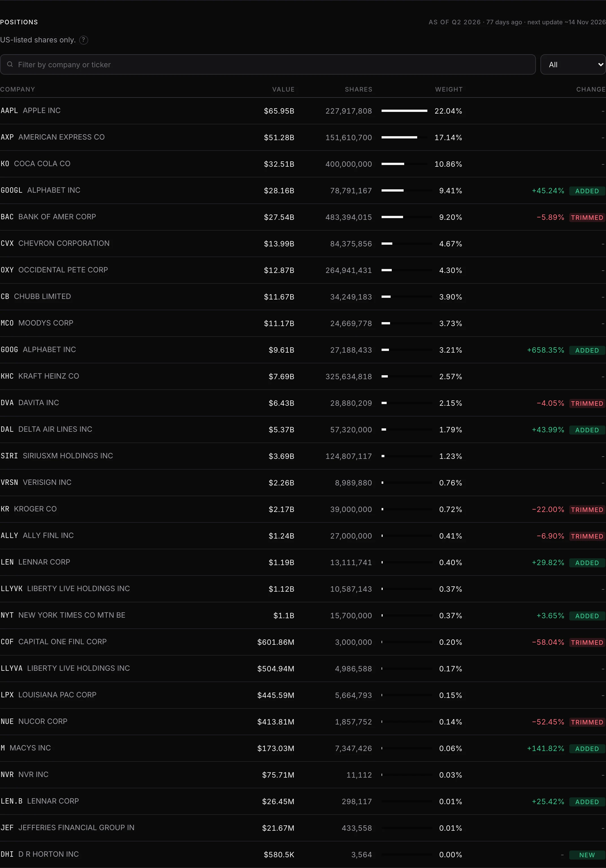Screen dimensions: 606x868
Task: Click the ADDED badge for Macys Inc
Action: (x=587, y=748)
